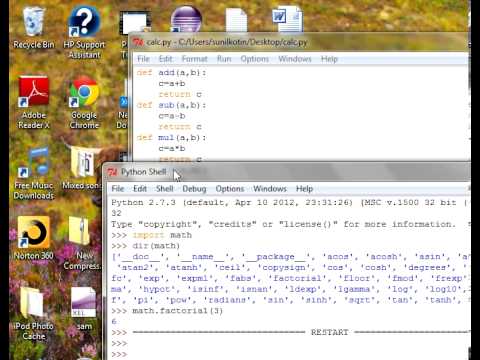Open Free Music Downloads shortcut
The image size is (480, 360).
(x=34, y=173)
